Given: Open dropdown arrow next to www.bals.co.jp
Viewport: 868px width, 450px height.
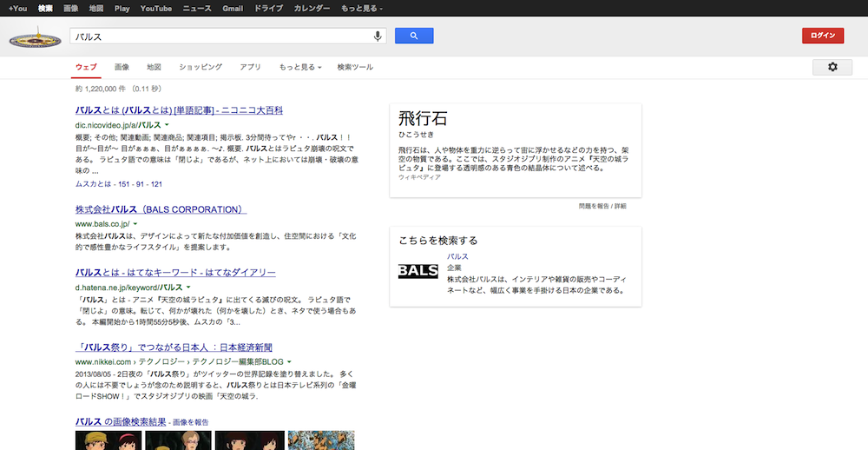Looking at the screenshot, I should (x=135, y=224).
